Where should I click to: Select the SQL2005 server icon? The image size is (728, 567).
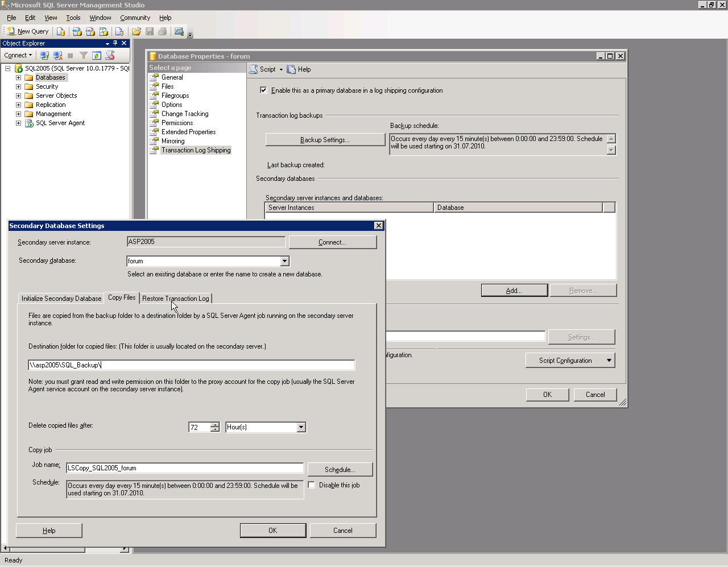point(19,68)
